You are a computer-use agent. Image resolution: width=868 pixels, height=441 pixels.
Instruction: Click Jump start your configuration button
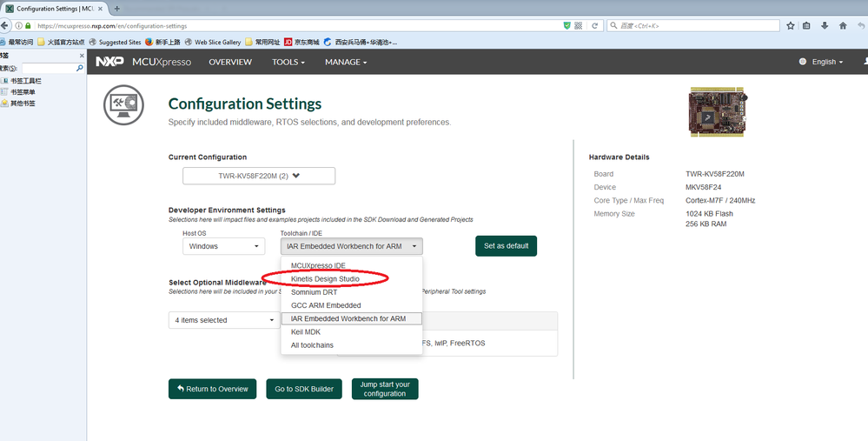coord(385,389)
